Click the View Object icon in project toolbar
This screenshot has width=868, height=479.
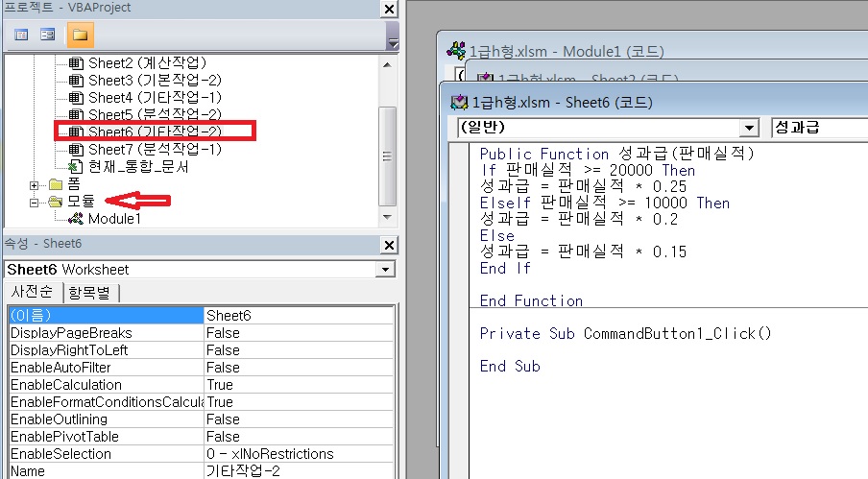coord(47,35)
